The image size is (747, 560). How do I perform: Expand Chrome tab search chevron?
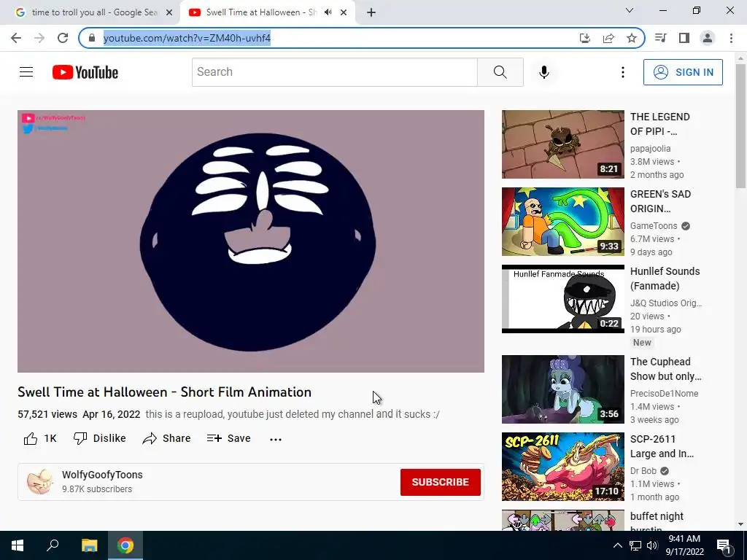pos(630,10)
